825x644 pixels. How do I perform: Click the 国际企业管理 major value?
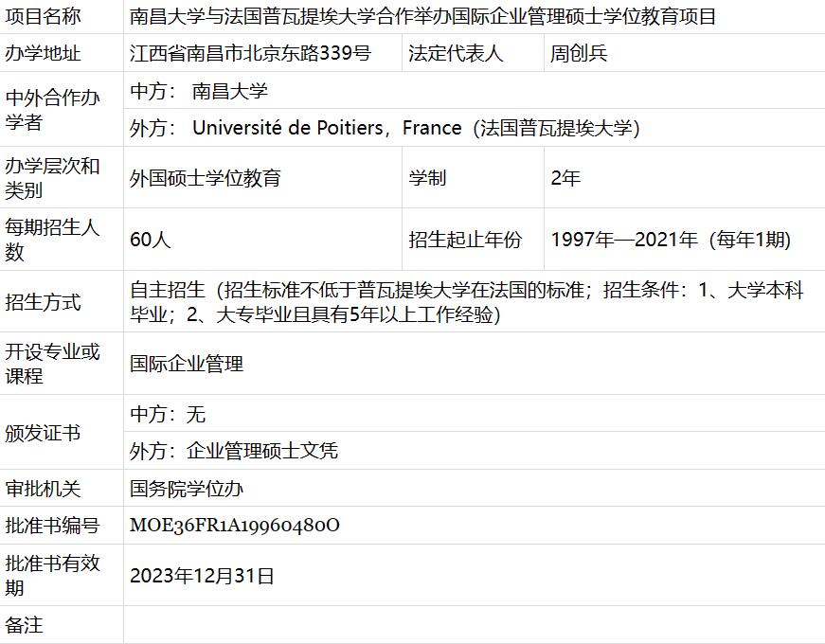pyautogui.click(x=187, y=364)
